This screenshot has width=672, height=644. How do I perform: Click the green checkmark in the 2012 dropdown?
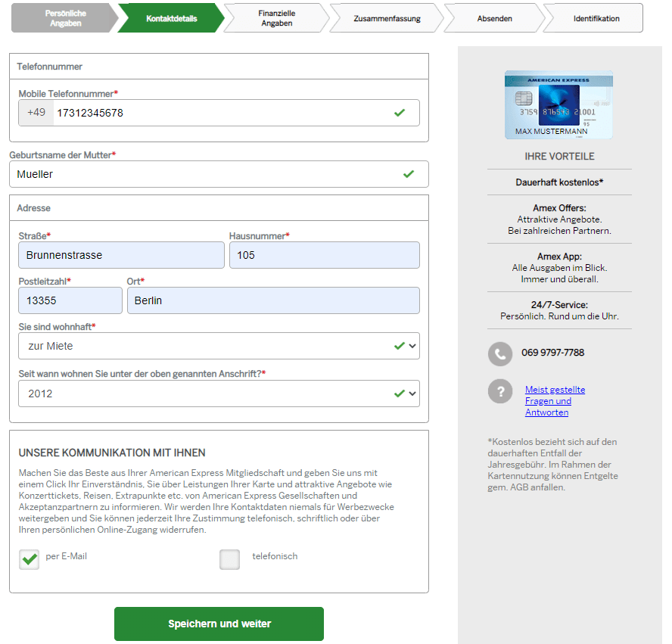[x=400, y=394]
